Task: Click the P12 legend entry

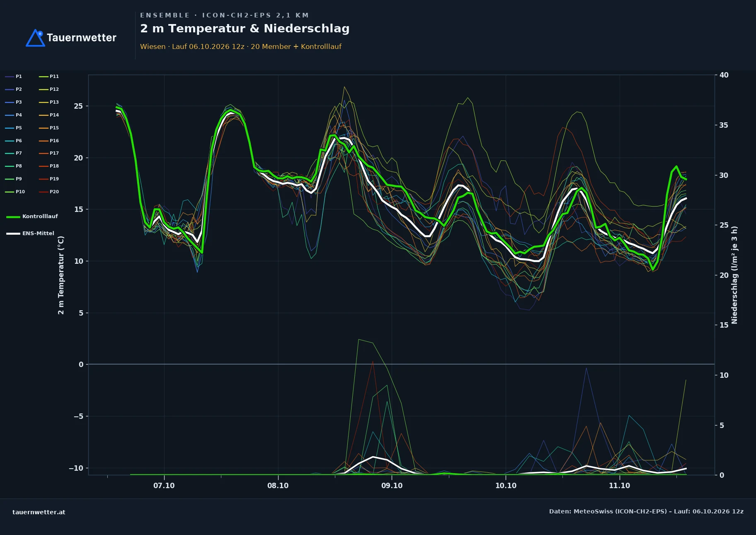Action: 49,89
